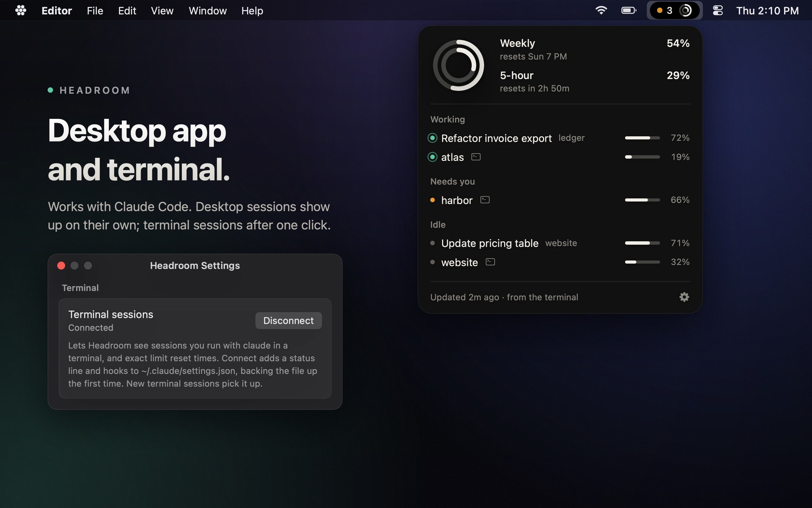
Task: Open the Editor menu
Action: coord(57,11)
